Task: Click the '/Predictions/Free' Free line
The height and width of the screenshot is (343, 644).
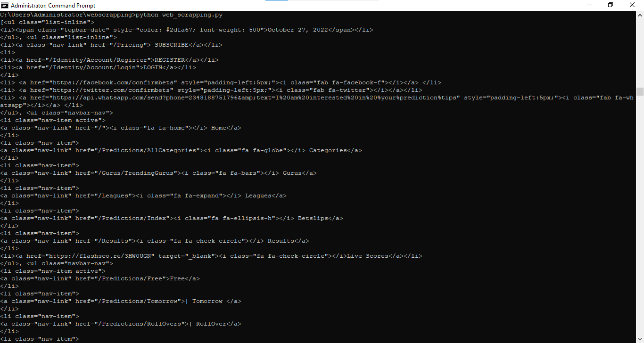Action: (100, 278)
